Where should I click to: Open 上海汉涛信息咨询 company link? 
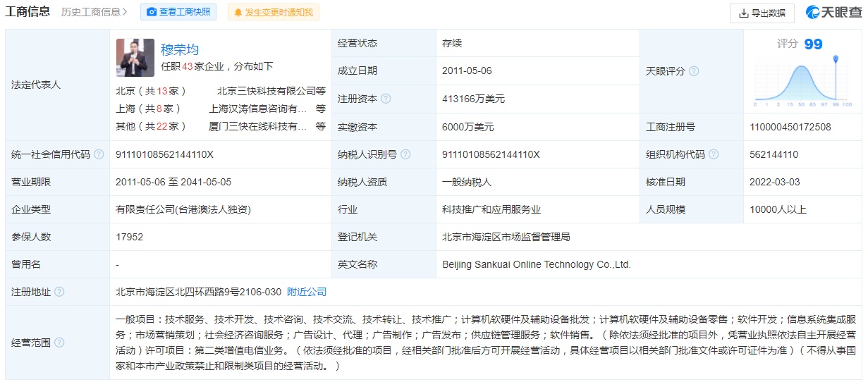click(258, 109)
